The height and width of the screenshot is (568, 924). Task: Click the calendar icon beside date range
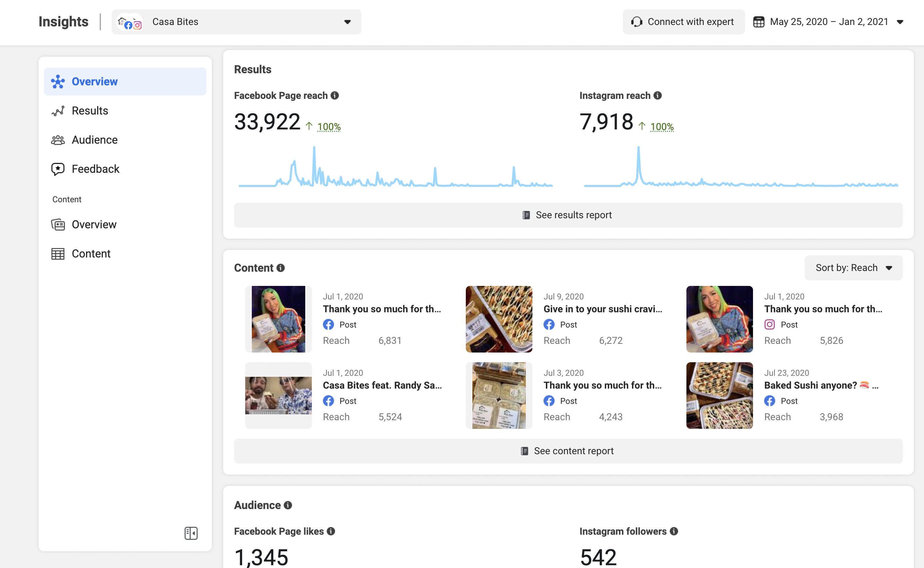[x=759, y=22]
